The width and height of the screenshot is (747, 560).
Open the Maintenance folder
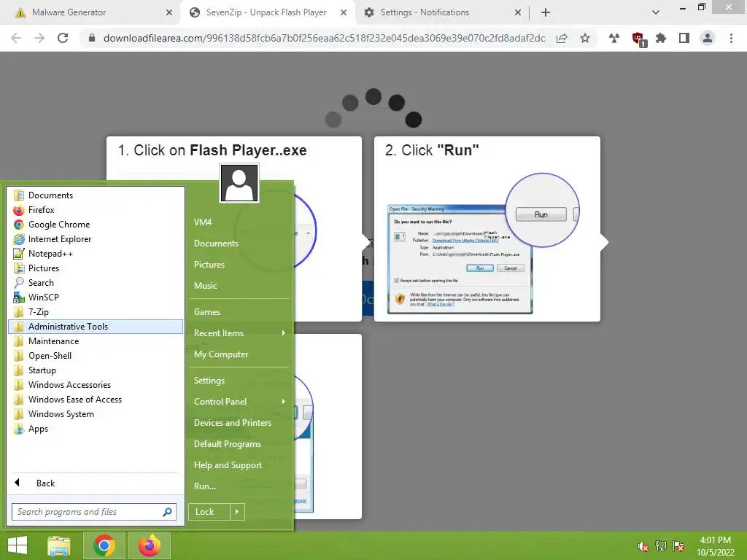pos(96,341)
